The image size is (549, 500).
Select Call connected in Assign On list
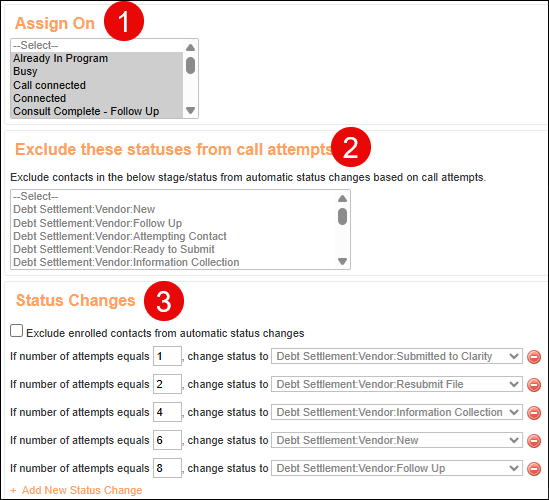pos(97,85)
